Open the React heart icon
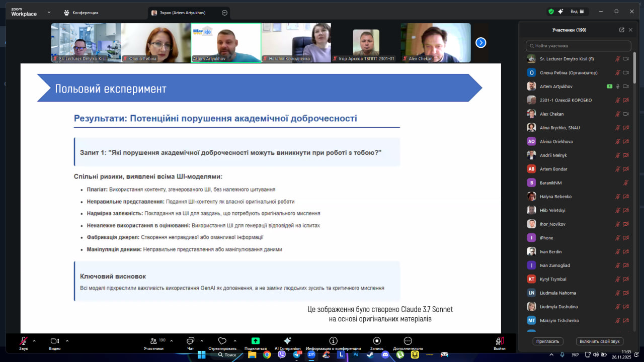 point(222,341)
